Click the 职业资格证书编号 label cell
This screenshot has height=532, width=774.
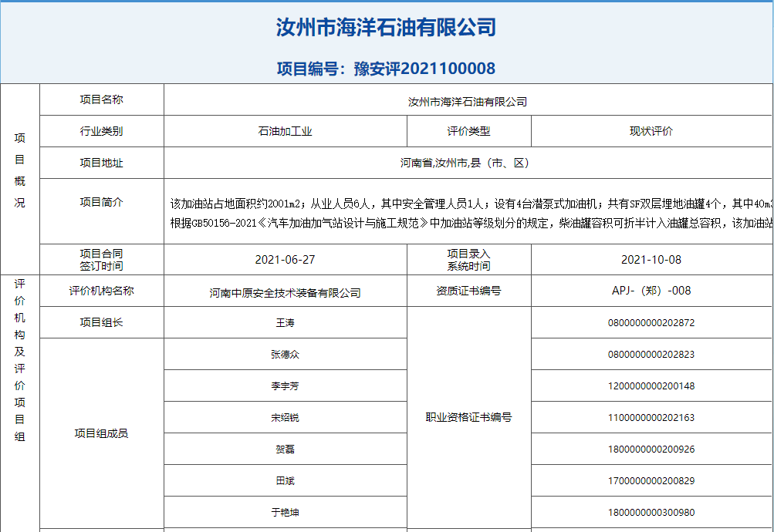(468, 417)
